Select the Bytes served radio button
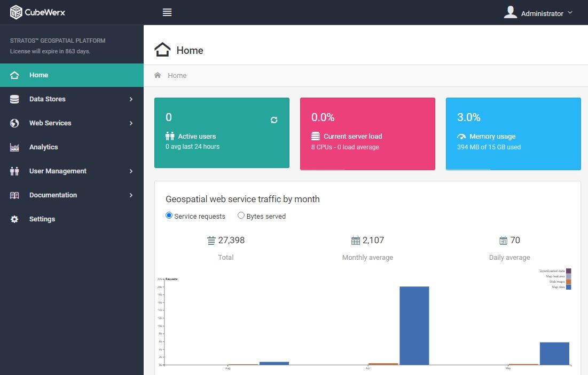588x375 pixels. click(241, 216)
